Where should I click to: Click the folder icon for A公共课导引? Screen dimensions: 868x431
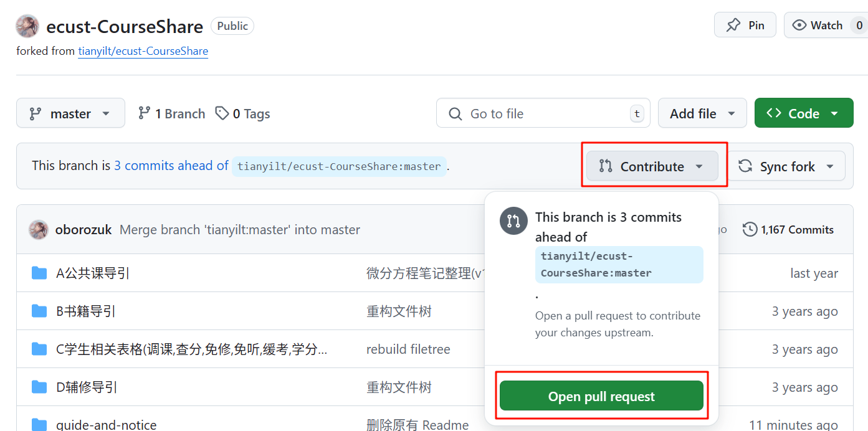coord(39,273)
